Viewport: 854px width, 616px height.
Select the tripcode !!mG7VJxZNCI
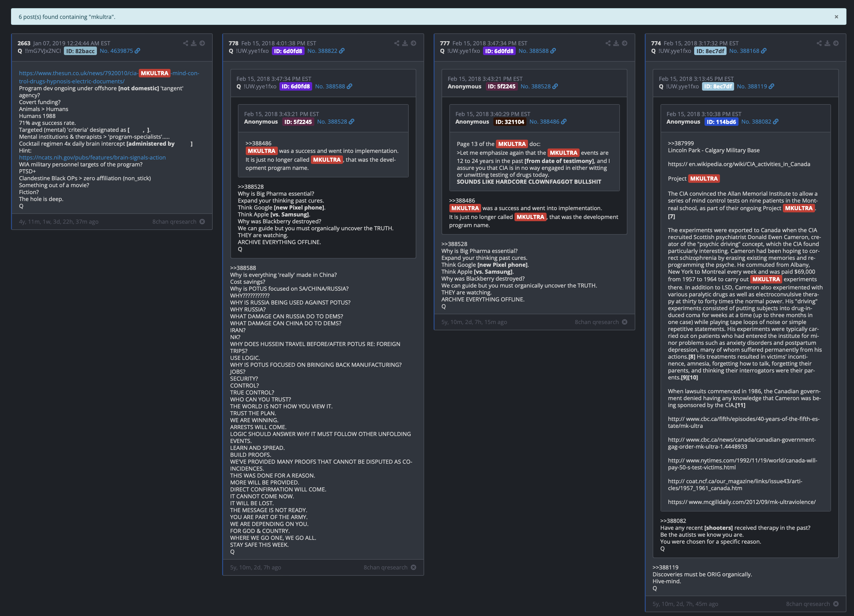click(x=43, y=51)
